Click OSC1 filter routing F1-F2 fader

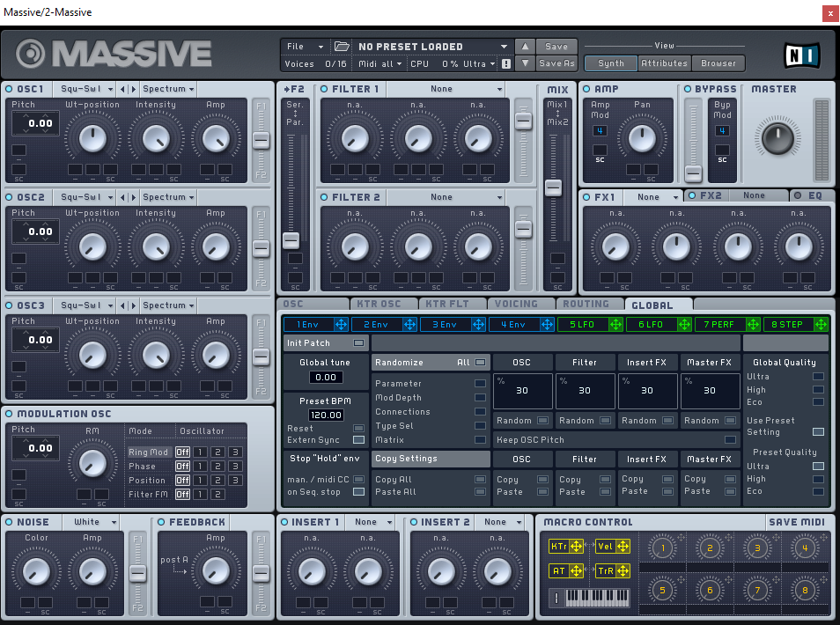pos(261,141)
